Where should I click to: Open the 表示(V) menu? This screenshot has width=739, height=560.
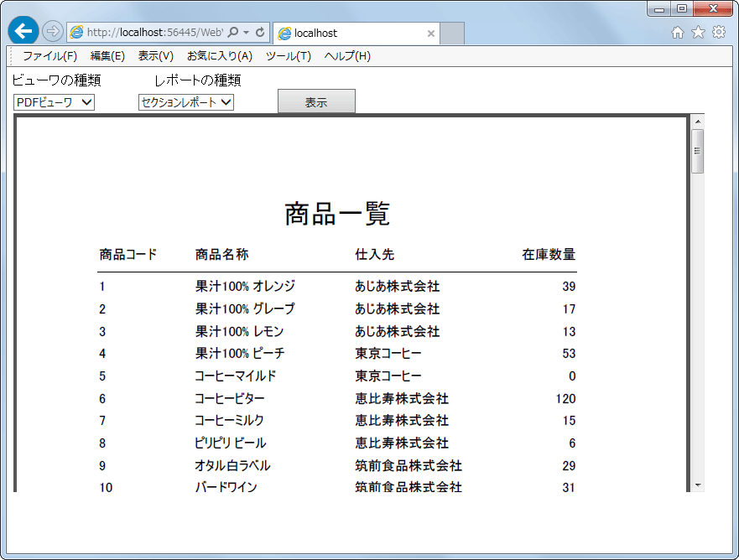[x=155, y=56]
